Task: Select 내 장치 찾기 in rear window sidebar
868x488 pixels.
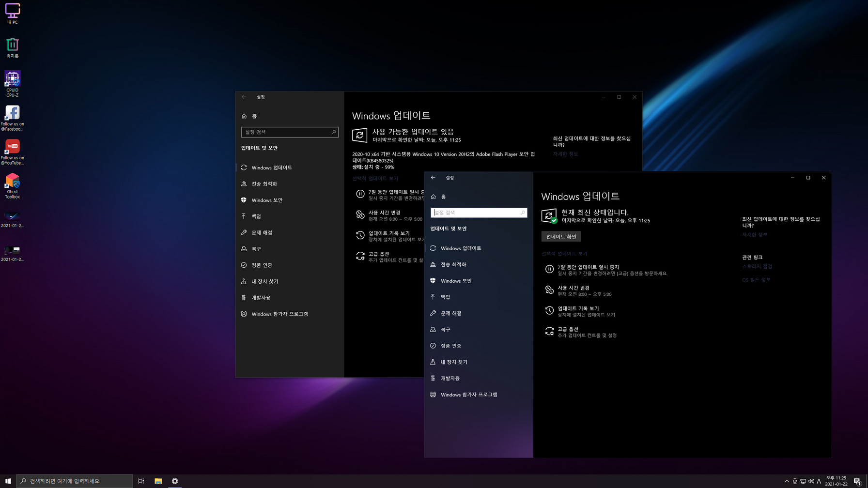Action: point(290,281)
